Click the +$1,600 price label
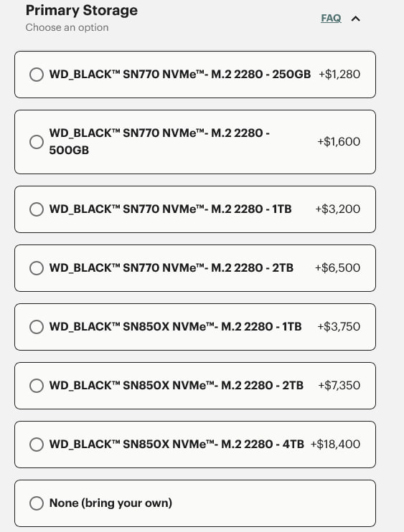Screen dimensions: 404x532 339,141
